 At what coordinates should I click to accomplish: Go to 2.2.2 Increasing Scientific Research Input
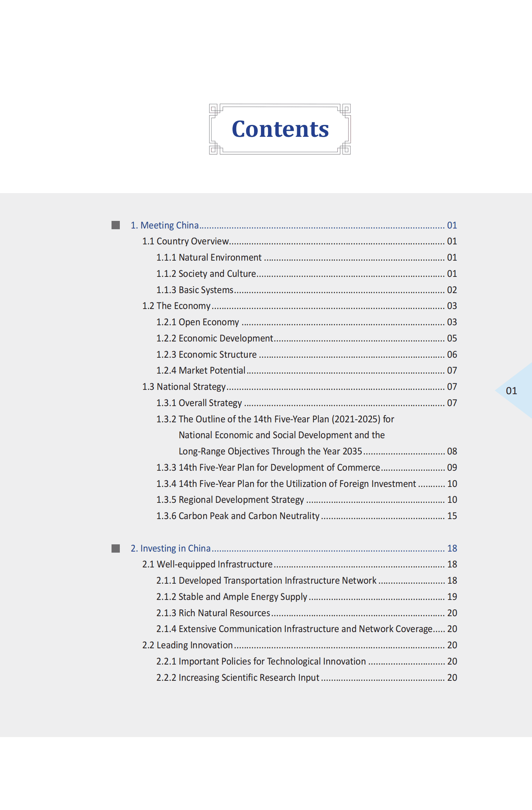(x=238, y=678)
